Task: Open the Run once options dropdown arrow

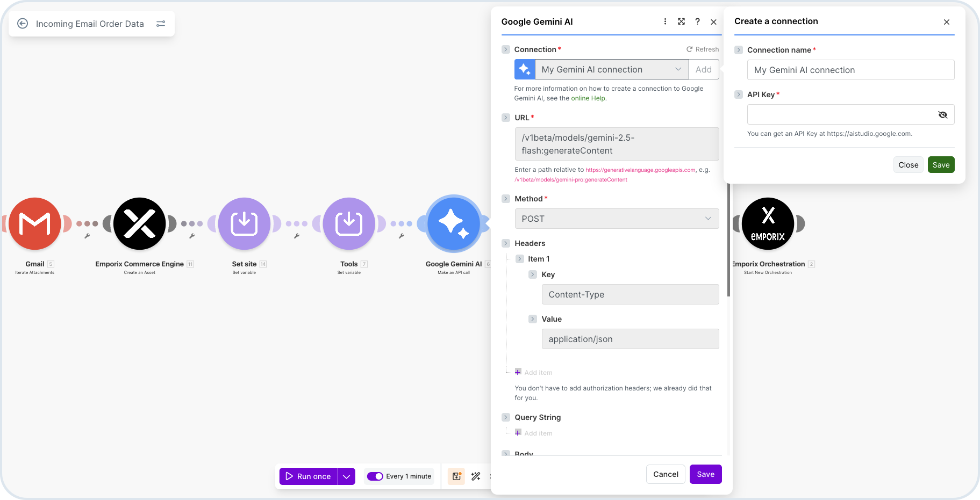Action: (347, 476)
